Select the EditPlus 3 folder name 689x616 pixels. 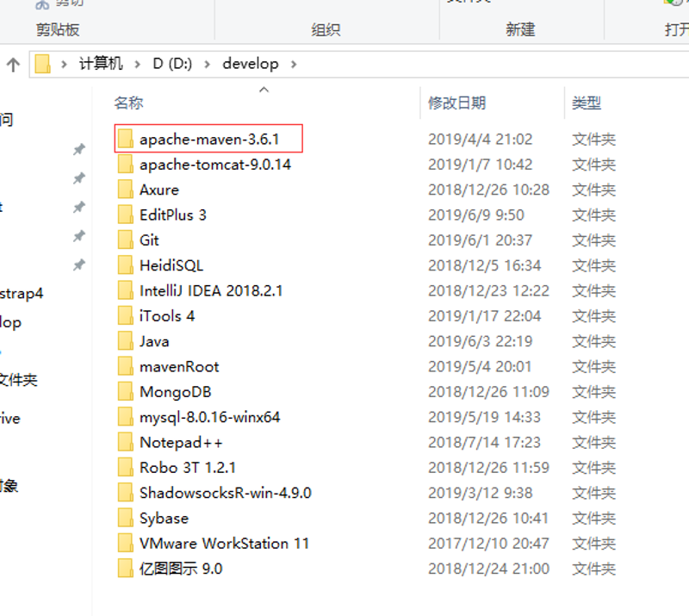(x=173, y=215)
